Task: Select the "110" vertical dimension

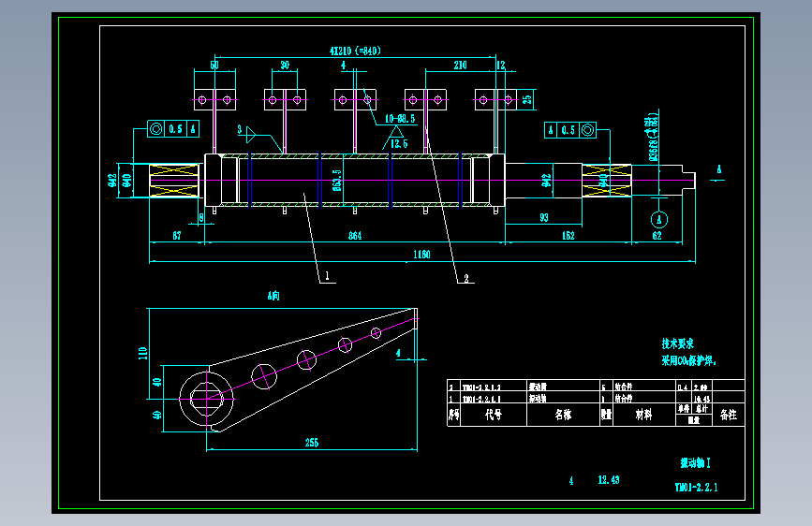Action: tap(142, 353)
